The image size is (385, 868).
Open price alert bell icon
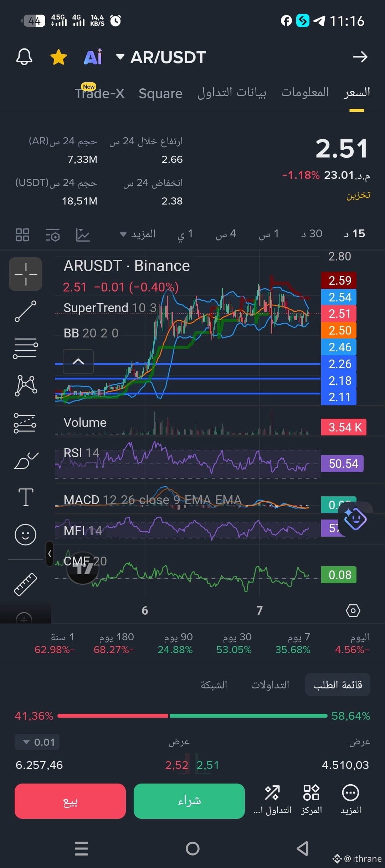[24, 57]
